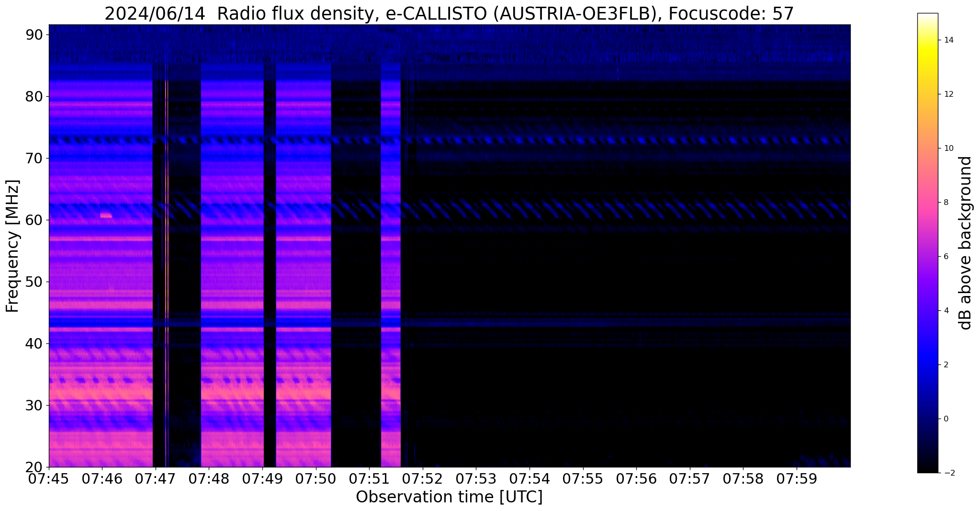This screenshot has width=980, height=511.
Task: Click the small pink blob near 61 MHz at 07:46
Action: coord(106,216)
